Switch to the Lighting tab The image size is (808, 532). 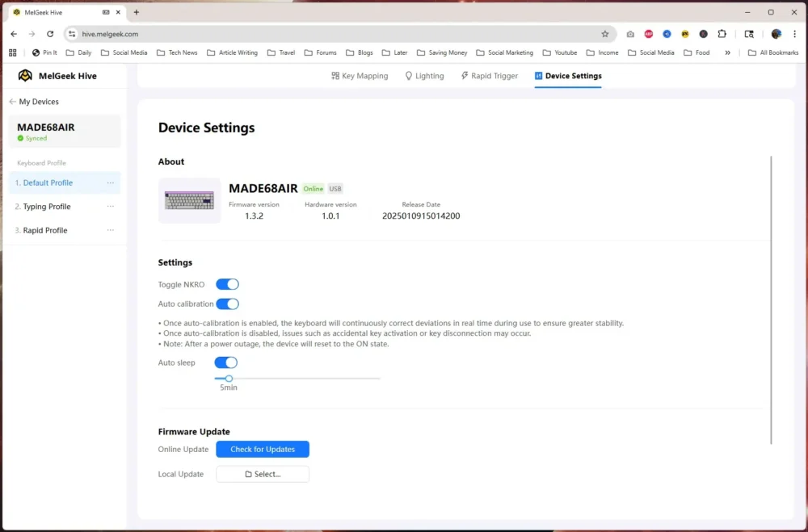click(424, 76)
